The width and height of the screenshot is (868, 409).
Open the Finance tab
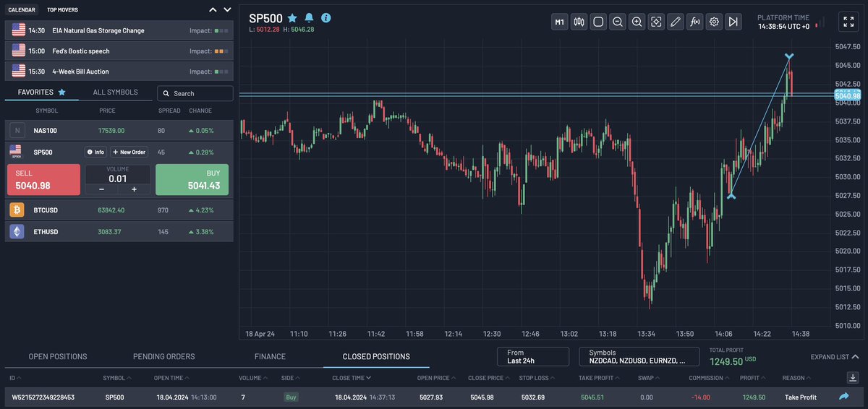(270, 356)
